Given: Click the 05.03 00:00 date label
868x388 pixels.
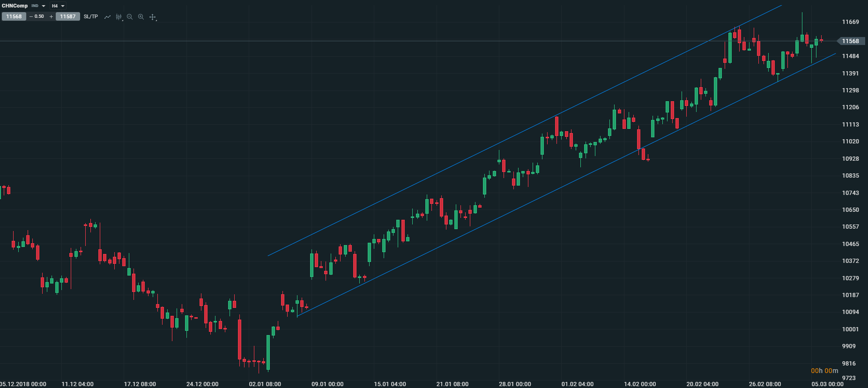Looking at the screenshot, I should pos(827,384).
